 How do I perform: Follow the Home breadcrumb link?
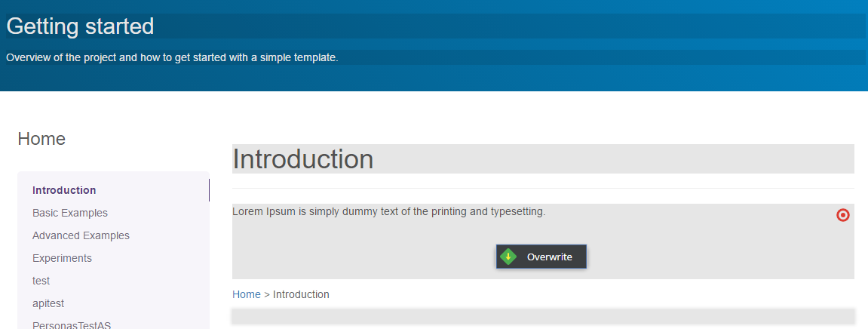(246, 294)
